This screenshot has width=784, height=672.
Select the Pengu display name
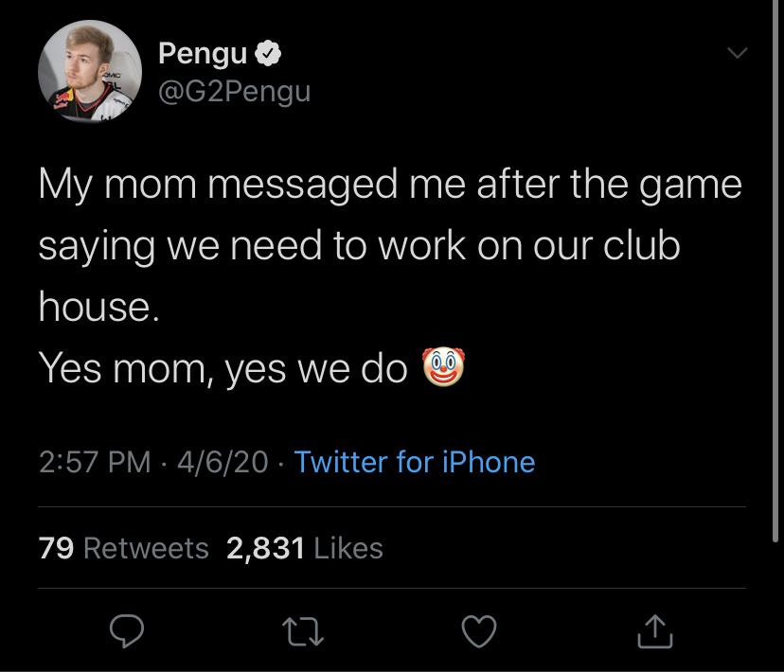click(200, 53)
